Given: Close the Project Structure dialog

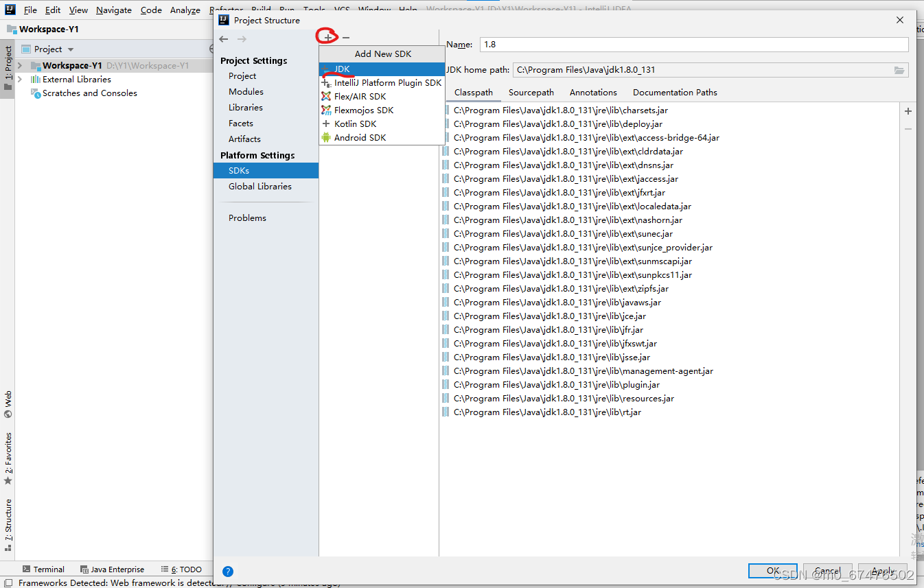Looking at the screenshot, I should (900, 21).
